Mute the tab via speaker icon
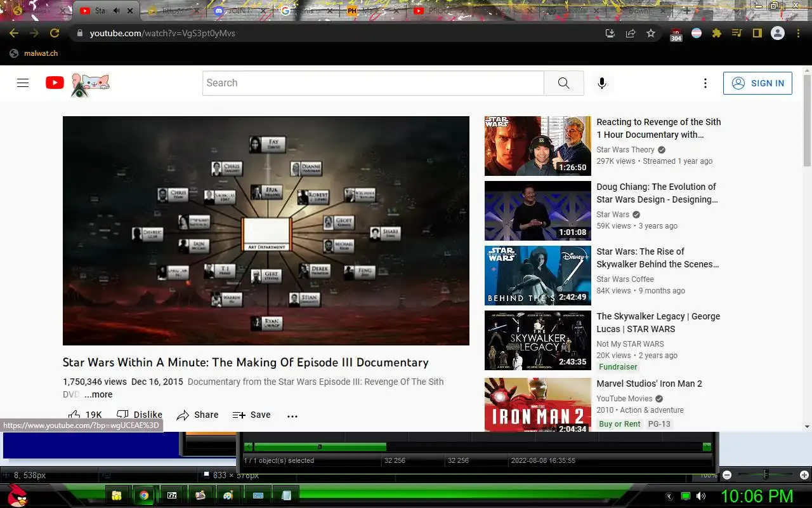 pos(116,11)
